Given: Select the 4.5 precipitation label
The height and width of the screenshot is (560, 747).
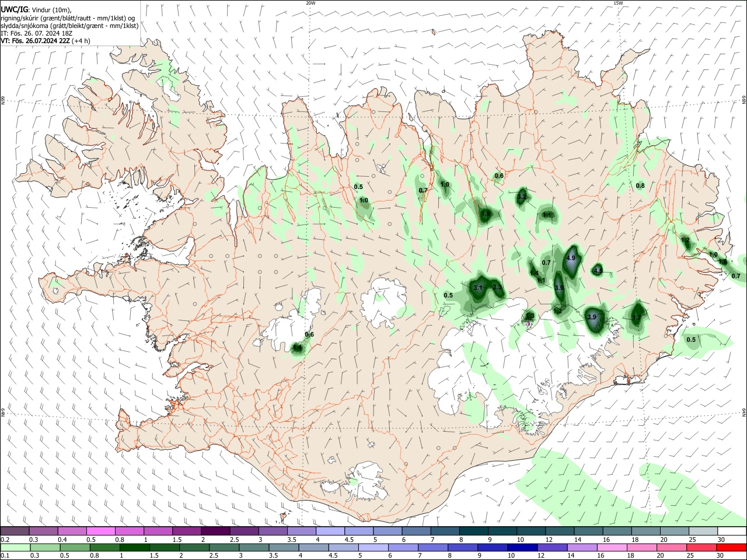Looking at the screenshot, I should point(598,271).
